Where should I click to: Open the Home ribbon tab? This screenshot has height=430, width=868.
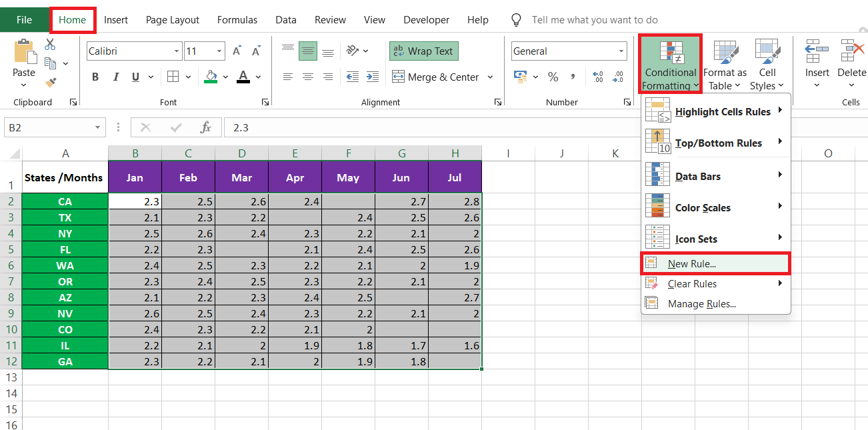coord(73,20)
